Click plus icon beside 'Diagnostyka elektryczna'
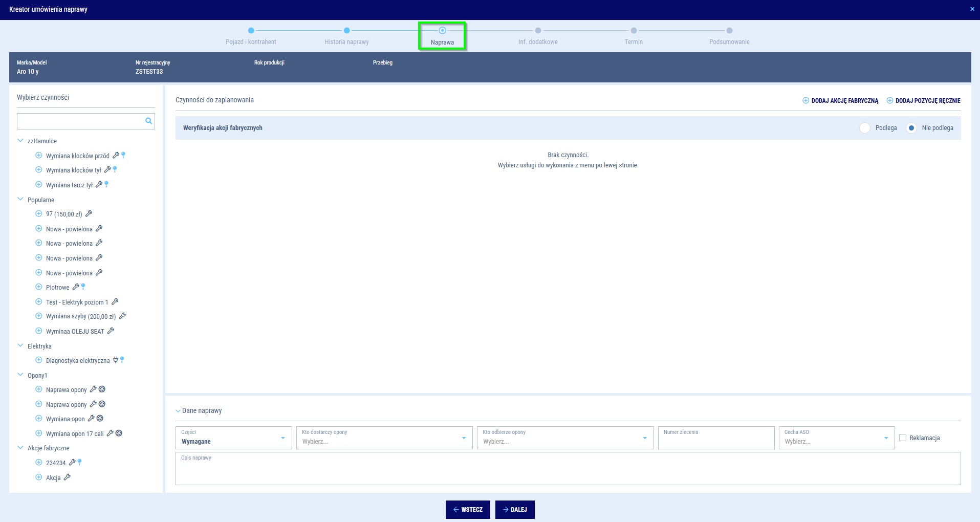Screen dimensions: 980x522 (x=38, y=360)
